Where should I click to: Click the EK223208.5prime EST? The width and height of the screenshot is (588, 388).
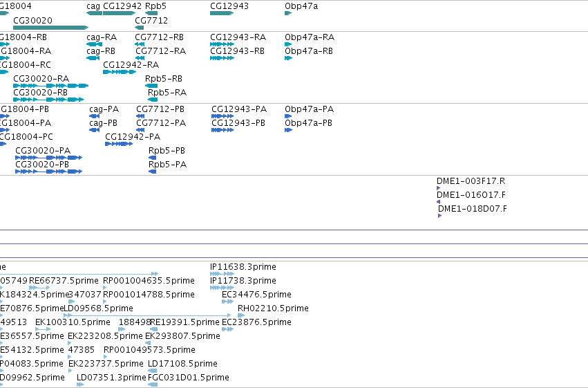pos(69,343)
